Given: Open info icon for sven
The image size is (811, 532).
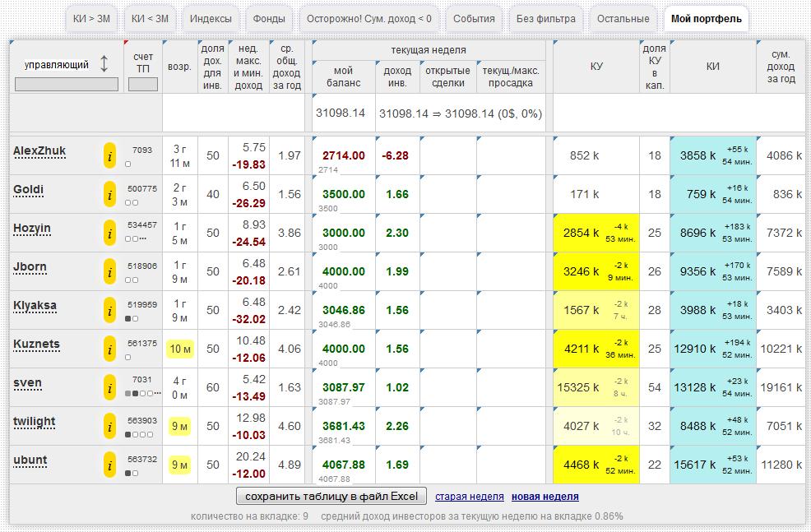Looking at the screenshot, I should [109, 388].
